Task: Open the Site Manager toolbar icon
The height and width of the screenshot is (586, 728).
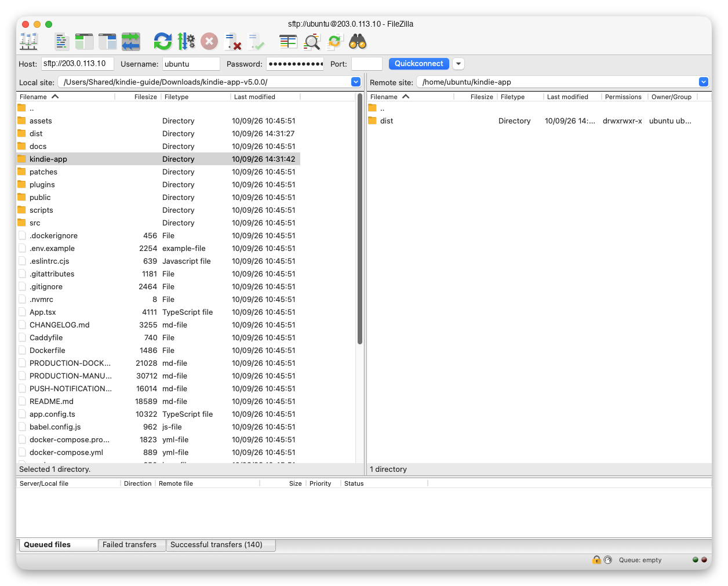Action: coord(28,41)
